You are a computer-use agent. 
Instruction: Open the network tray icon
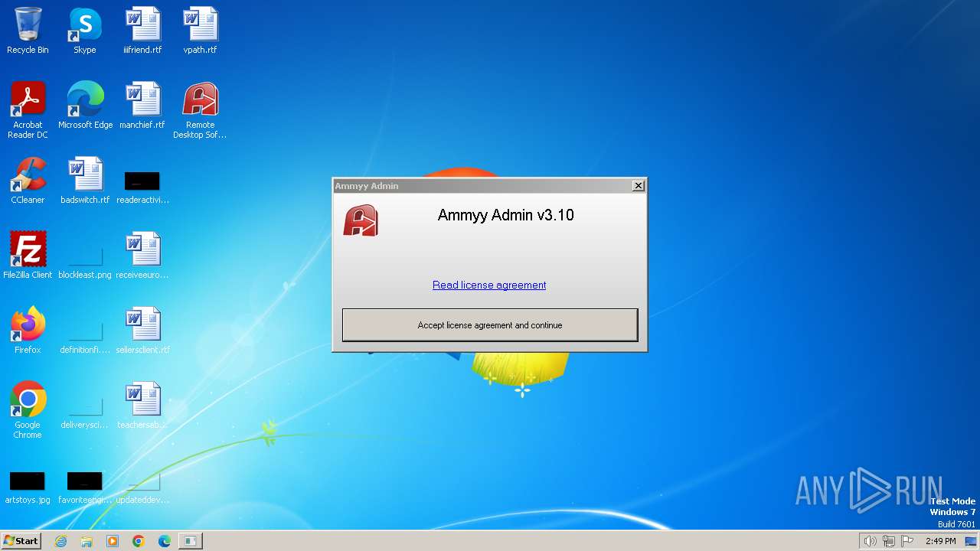pos(889,541)
